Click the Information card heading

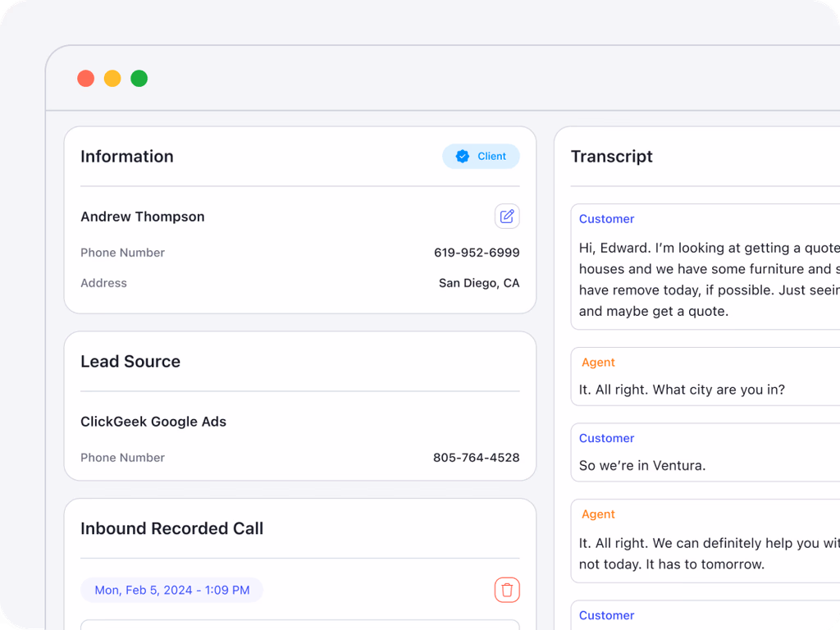(x=127, y=157)
